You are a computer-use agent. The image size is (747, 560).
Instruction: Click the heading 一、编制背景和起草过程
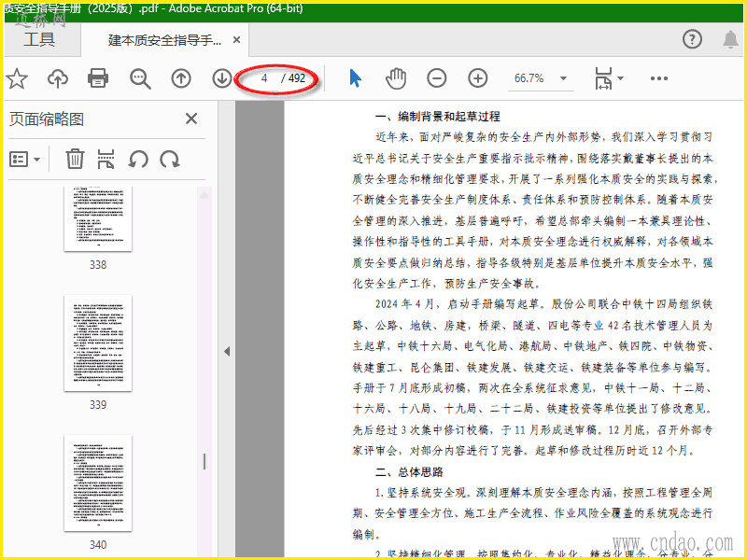click(437, 117)
